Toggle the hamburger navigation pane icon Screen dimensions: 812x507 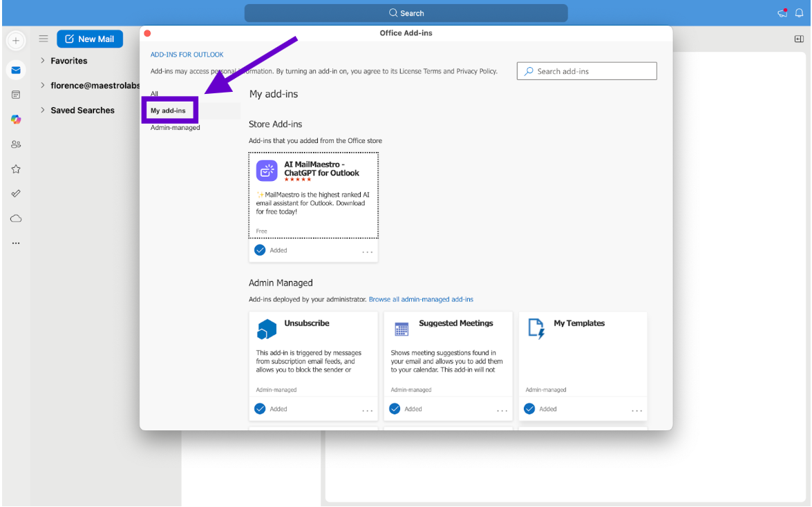click(x=44, y=39)
